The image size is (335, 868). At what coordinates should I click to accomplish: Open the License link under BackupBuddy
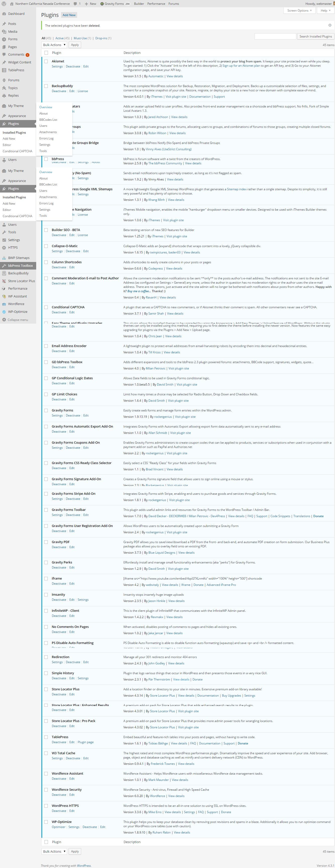coord(83,91)
